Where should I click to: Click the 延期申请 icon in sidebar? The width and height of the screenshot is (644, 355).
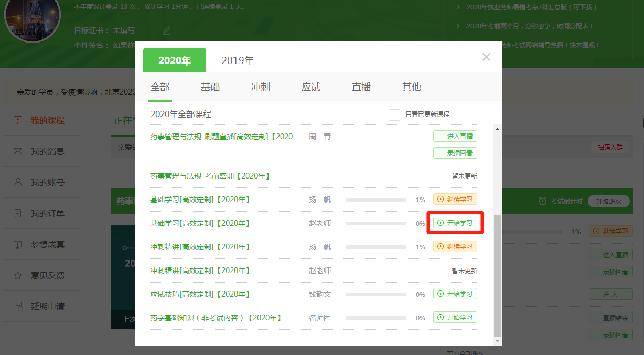click(18, 306)
